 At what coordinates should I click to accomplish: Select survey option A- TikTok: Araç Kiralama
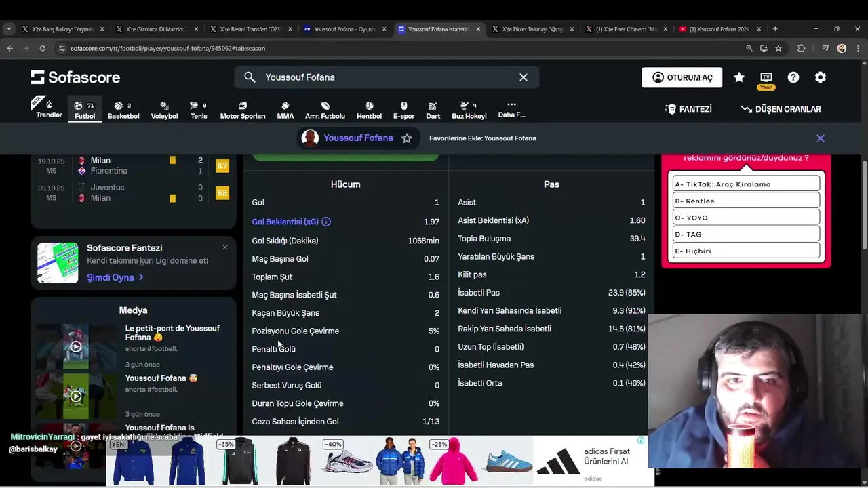tap(746, 184)
